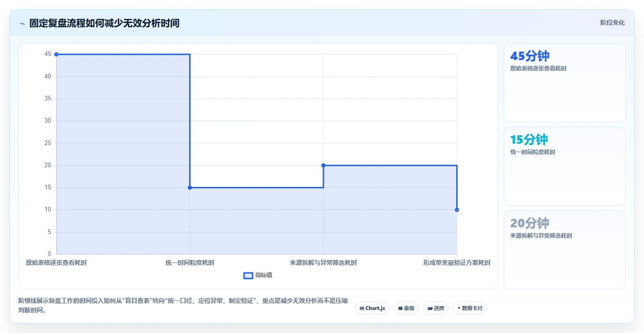644x333 pixels.
Task: Click y-axis tick value 30
Action: (x=48, y=121)
